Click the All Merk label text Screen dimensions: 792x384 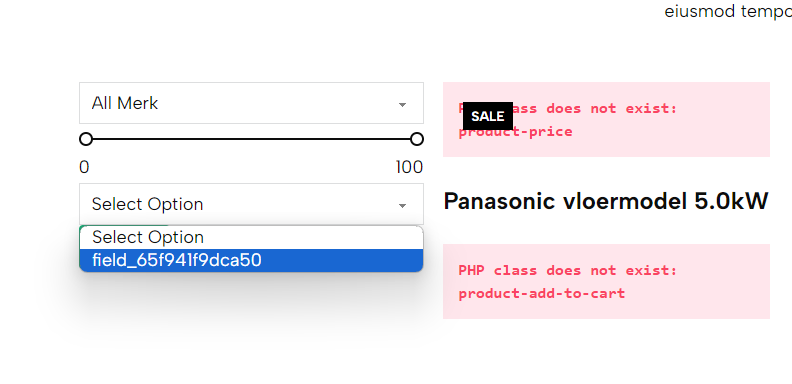(125, 103)
